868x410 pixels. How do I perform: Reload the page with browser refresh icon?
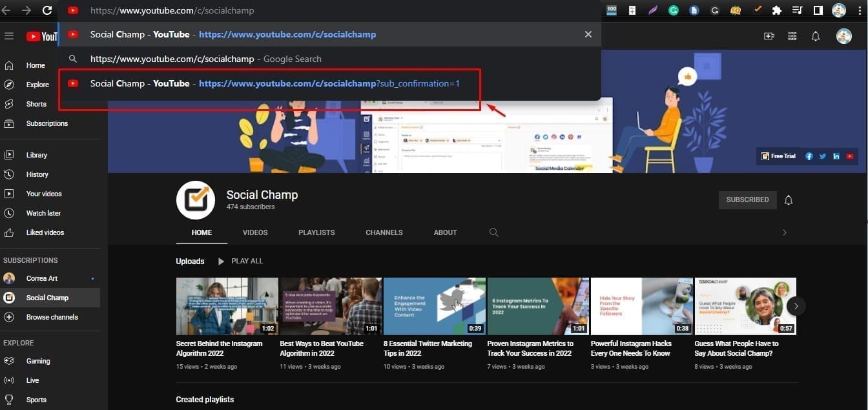(47, 10)
